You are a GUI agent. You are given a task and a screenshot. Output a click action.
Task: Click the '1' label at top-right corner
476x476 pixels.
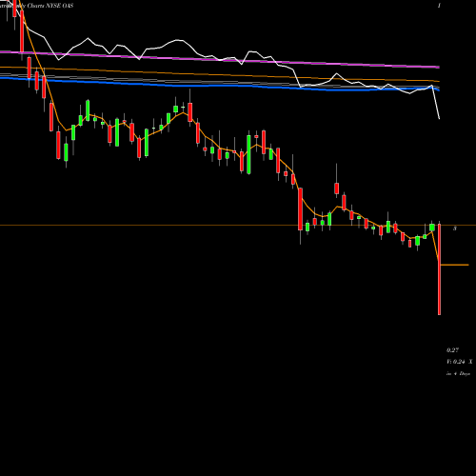[x=439, y=6]
